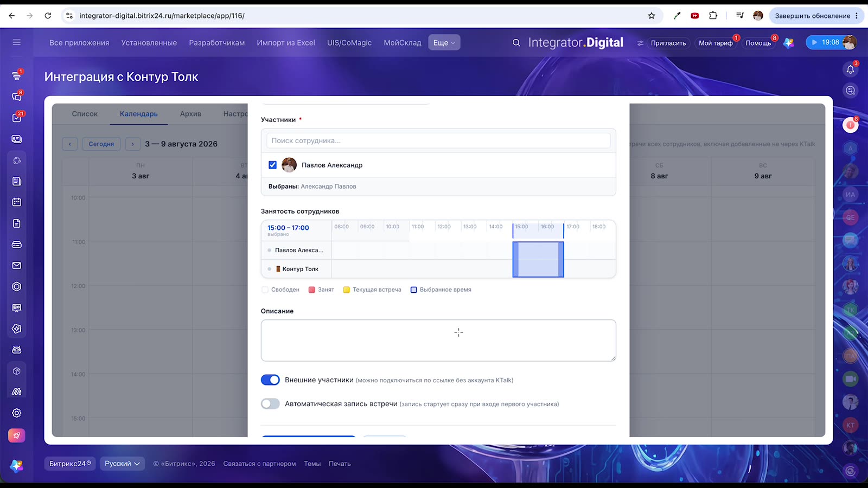Viewport: 868px width, 488px height.
Task: Uncheck the Павлов Александр participant checkbox
Action: tap(272, 165)
